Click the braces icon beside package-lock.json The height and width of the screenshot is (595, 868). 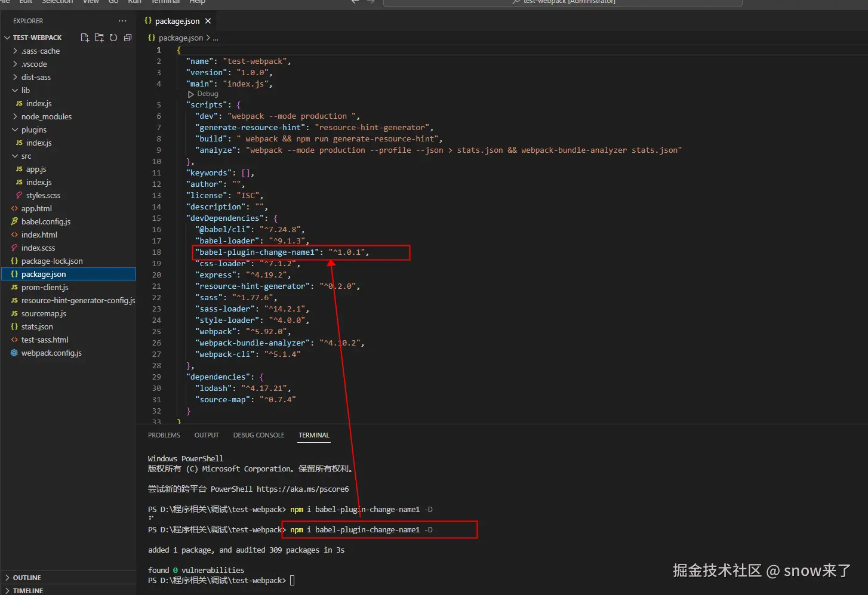point(14,261)
